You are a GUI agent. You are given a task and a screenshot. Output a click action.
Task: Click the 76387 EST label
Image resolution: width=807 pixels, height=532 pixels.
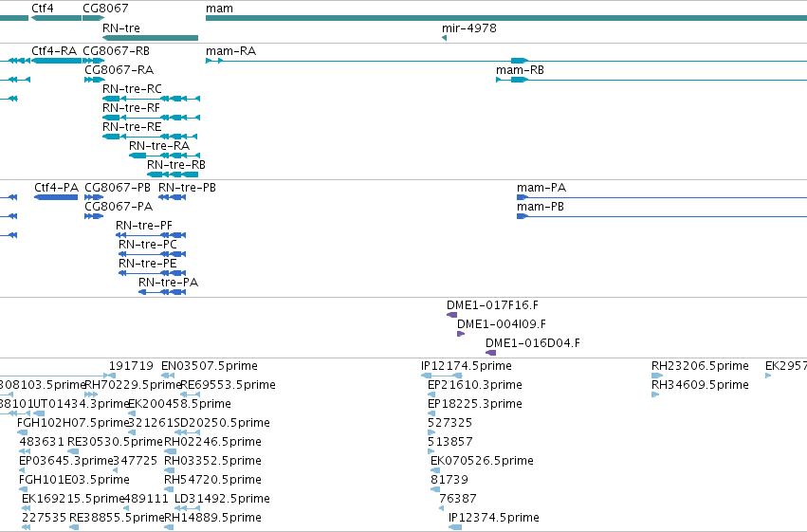458,499
